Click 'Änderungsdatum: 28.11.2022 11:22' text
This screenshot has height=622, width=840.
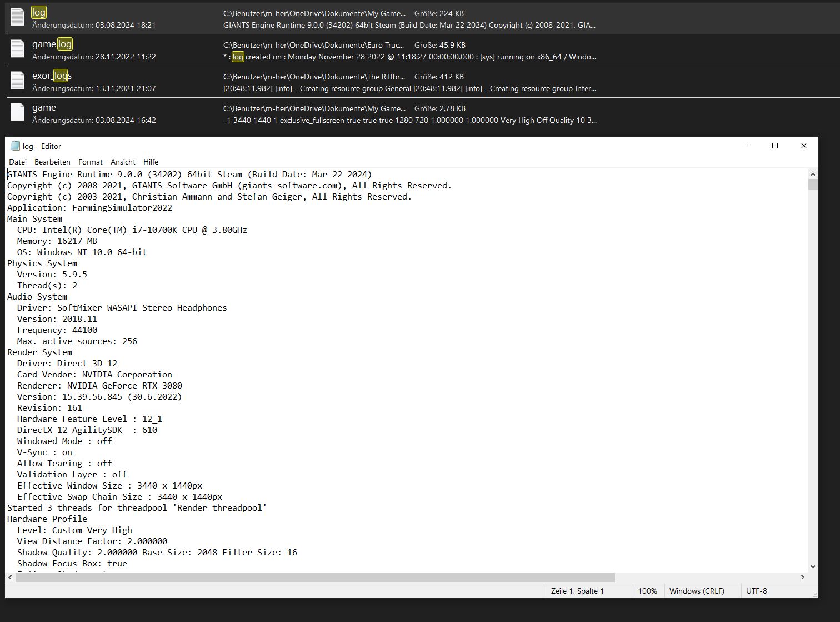[x=94, y=57]
